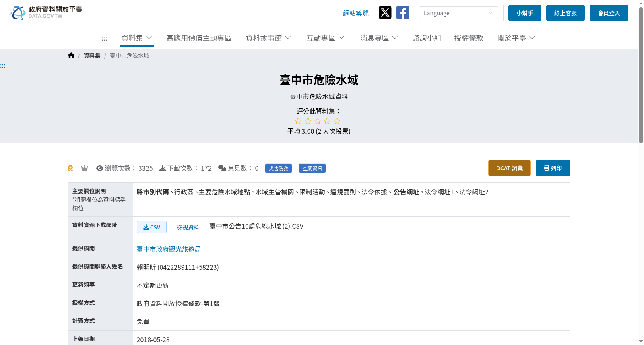This screenshot has width=644, height=345.
Task: Open the 諮詢小組 menu item
Action: tap(427, 38)
